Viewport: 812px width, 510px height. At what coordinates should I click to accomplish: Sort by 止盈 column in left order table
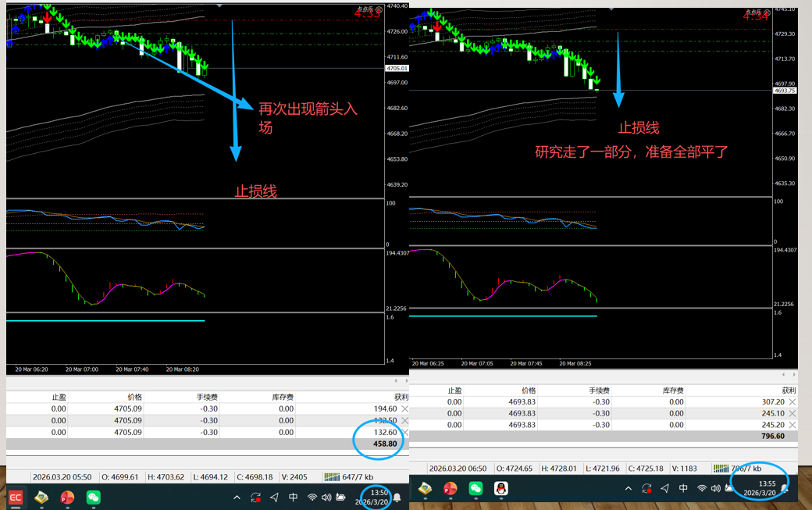59,397
